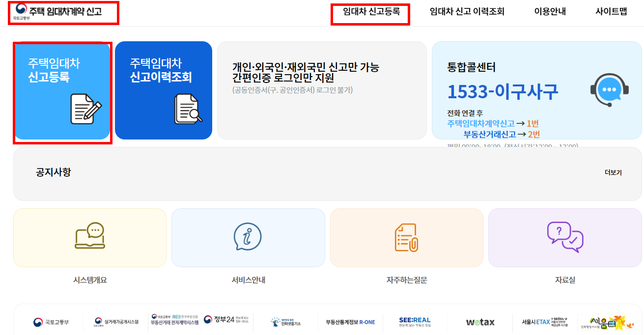Click the 자주하는질문 label
Image resolution: width=644 pixels, height=335 pixels.
tap(407, 280)
